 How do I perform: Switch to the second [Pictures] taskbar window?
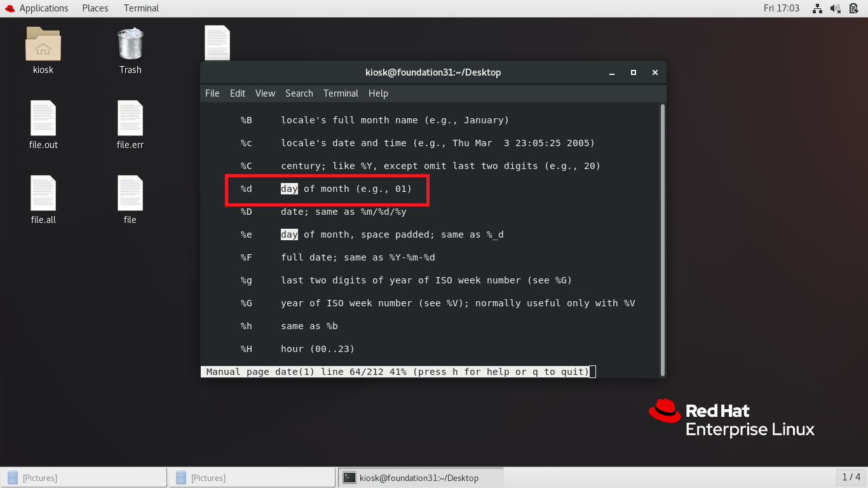252,478
